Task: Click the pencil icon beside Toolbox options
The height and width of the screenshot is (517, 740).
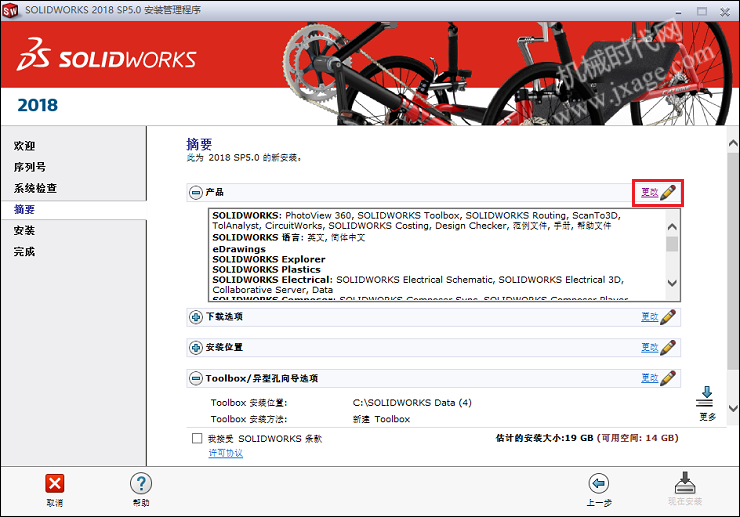Action: point(668,378)
